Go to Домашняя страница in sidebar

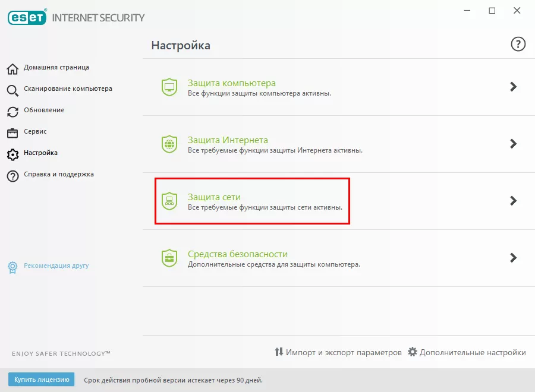pos(56,68)
